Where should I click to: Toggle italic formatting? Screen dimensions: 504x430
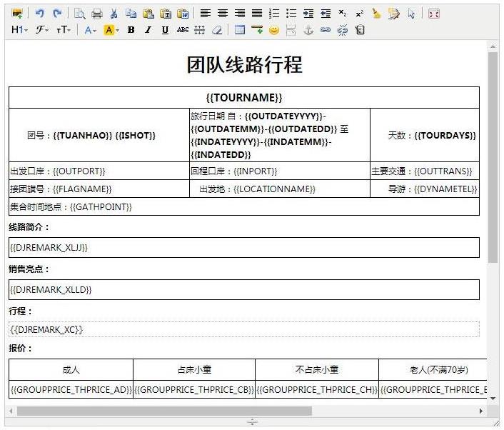click(148, 30)
